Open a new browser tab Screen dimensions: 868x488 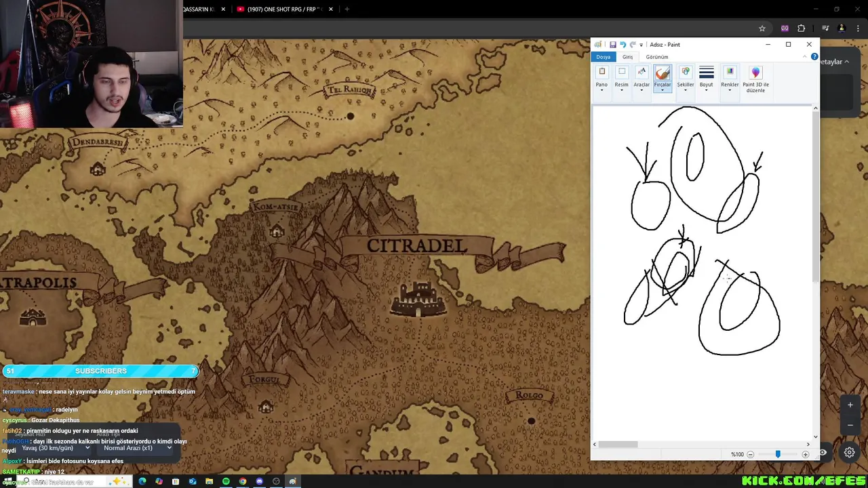[x=347, y=9]
